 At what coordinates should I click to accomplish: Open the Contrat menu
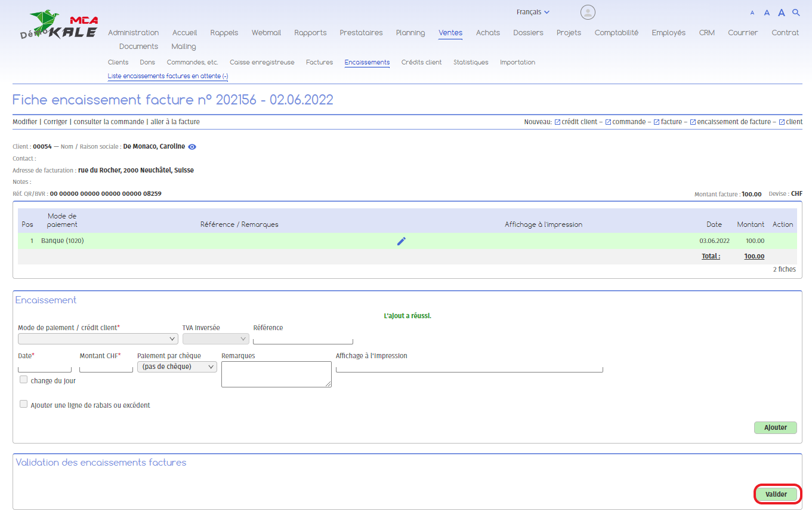(785, 33)
